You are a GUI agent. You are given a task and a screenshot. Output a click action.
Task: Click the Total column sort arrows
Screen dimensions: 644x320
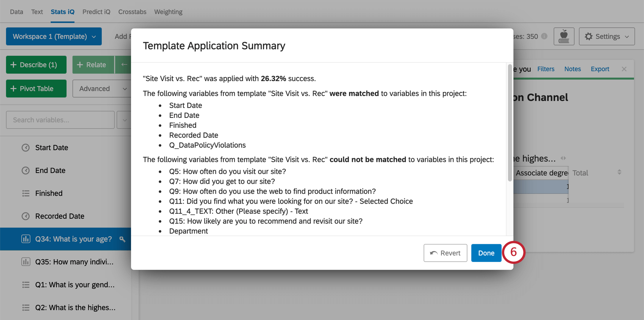coord(619,172)
